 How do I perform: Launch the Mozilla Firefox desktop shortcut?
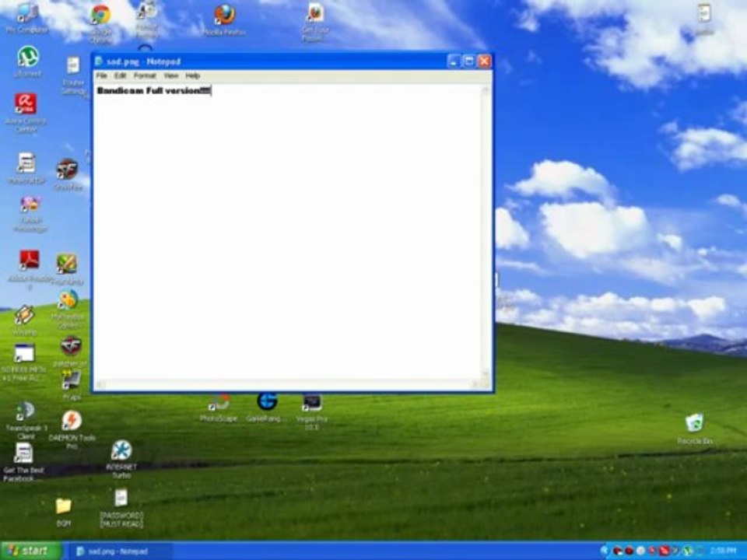224,20
